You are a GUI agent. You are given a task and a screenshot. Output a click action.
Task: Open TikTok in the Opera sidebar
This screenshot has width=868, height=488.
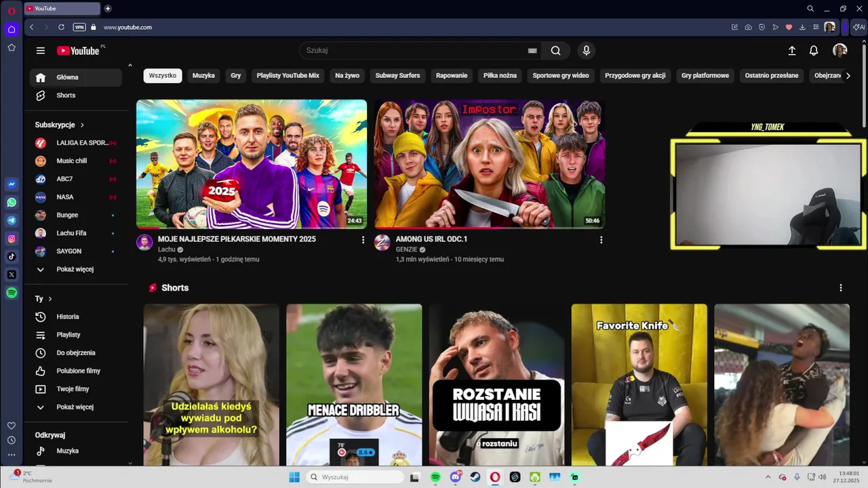(x=12, y=256)
